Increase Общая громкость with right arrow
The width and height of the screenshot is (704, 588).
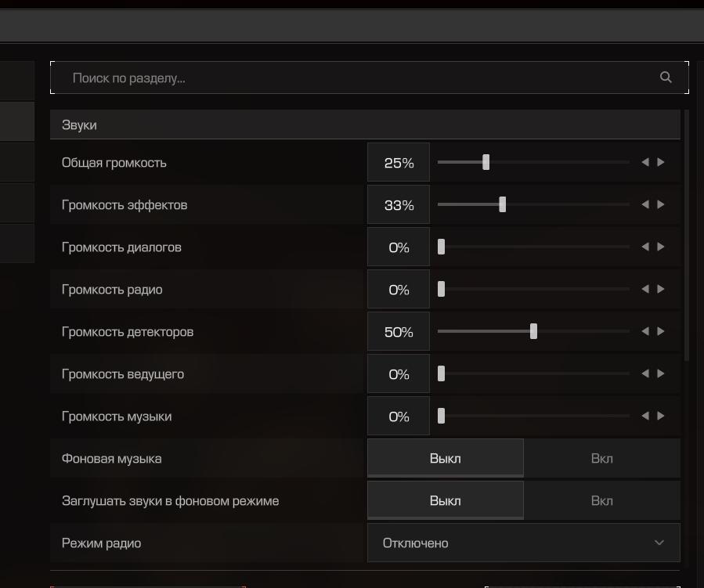tap(661, 162)
